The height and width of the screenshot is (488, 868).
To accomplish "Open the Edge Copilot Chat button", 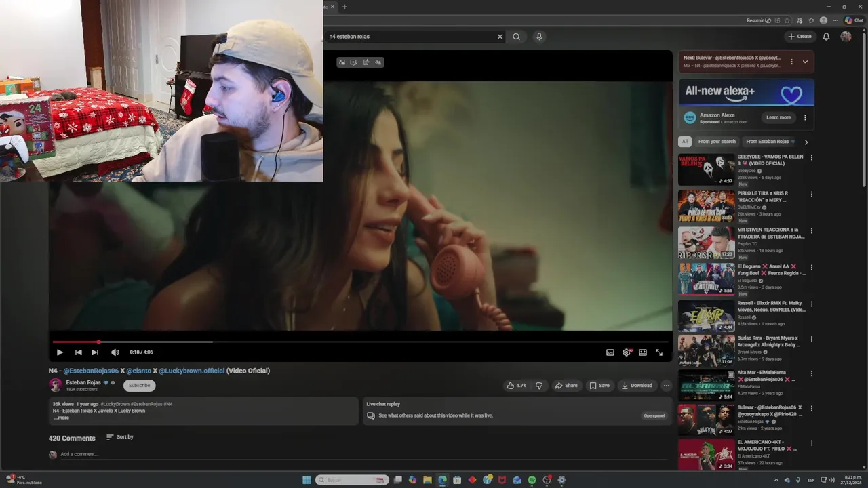I will coord(853,20).
